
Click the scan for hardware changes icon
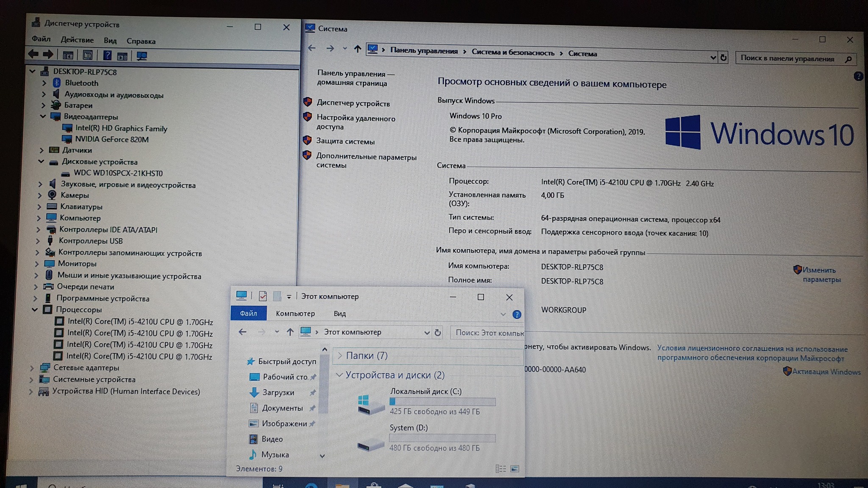click(x=142, y=56)
